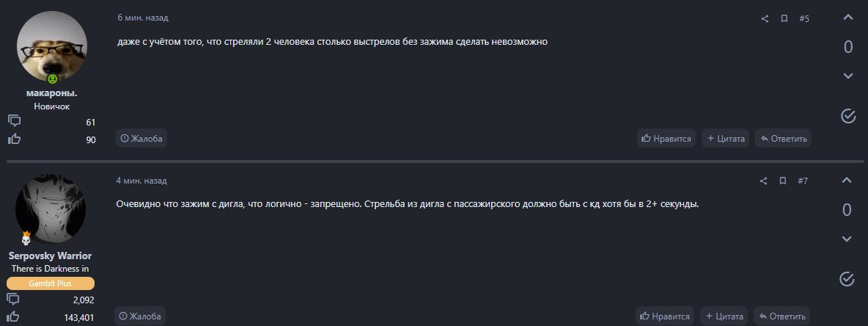Share post #7 via share icon
This screenshot has width=868, height=326.
763,181
